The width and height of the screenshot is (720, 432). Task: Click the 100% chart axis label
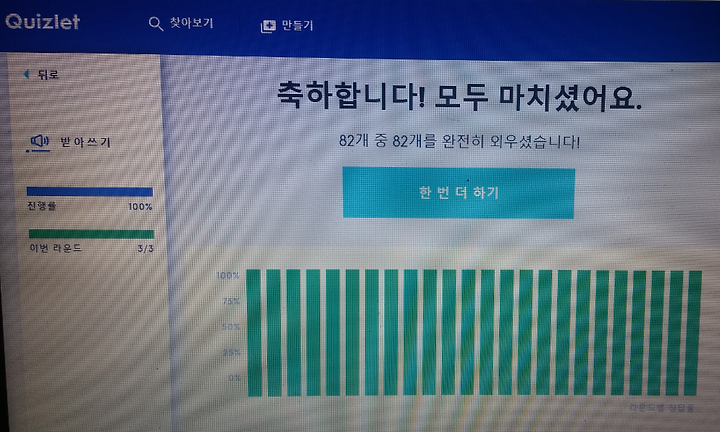[x=228, y=275]
